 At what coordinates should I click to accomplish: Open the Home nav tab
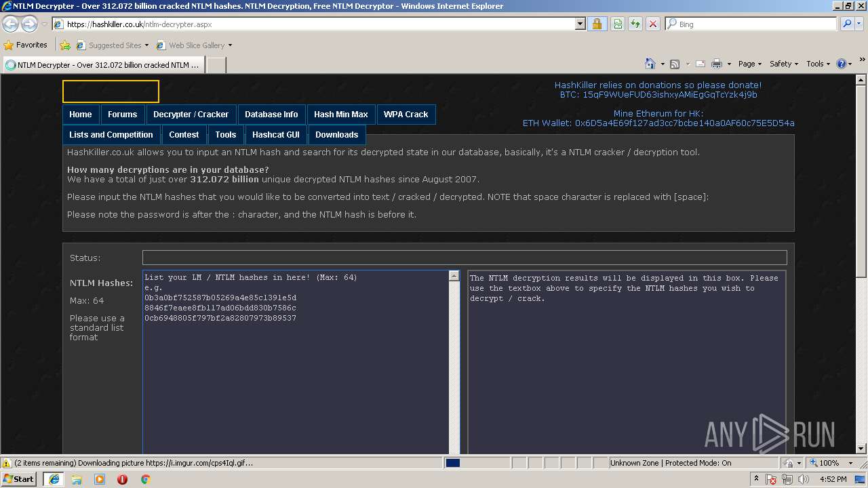pyautogui.click(x=81, y=115)
